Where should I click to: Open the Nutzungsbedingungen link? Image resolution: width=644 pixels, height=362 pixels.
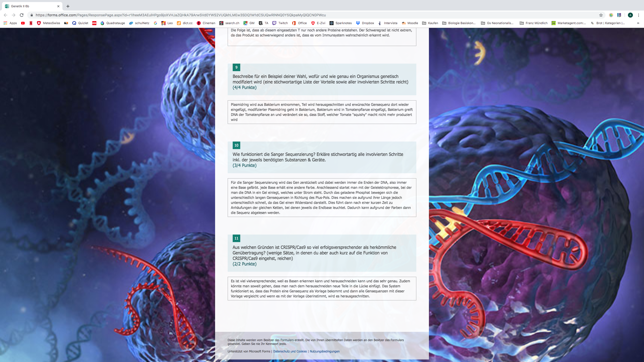tap(325, 351)
